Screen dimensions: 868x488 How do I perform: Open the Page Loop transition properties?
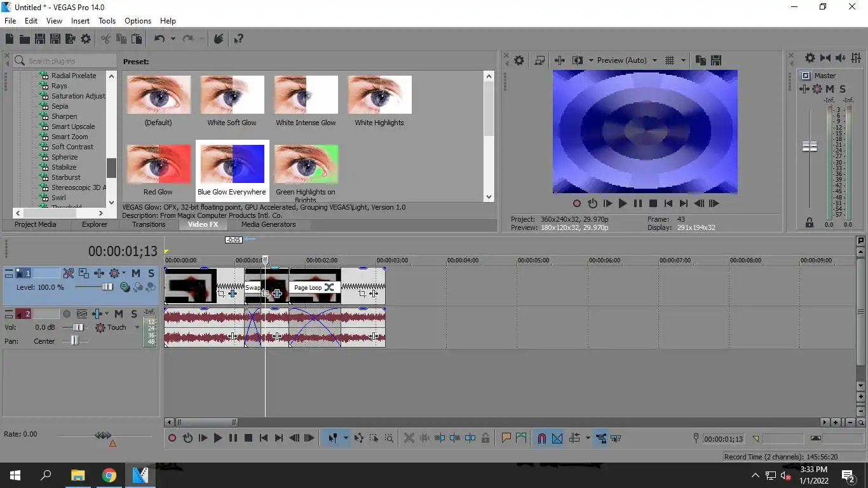(x=329, y=288)
